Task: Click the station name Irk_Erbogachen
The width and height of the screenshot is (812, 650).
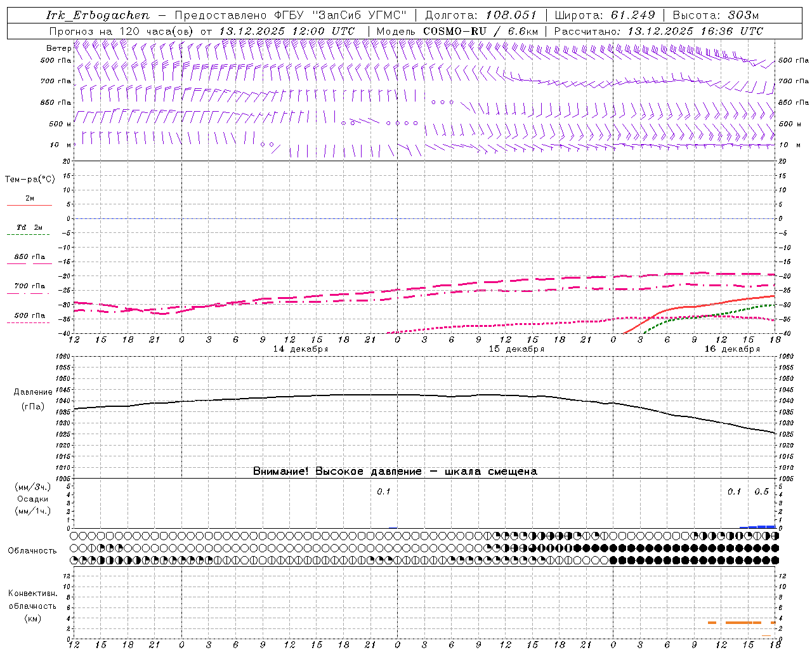Action: (x=98, y=15)
